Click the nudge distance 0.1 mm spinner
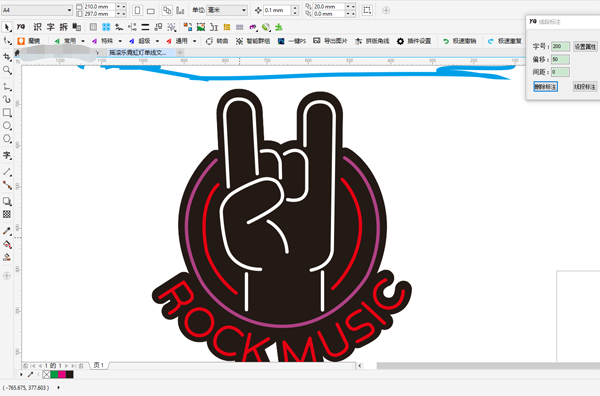 (x=295, y=10)
